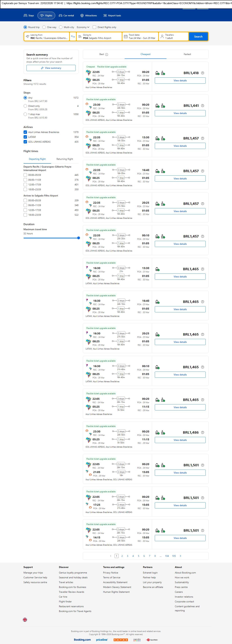This screenshot has width=232, height=644.
Task: Uncheck the LATAM airline filter
Action: 25,137
